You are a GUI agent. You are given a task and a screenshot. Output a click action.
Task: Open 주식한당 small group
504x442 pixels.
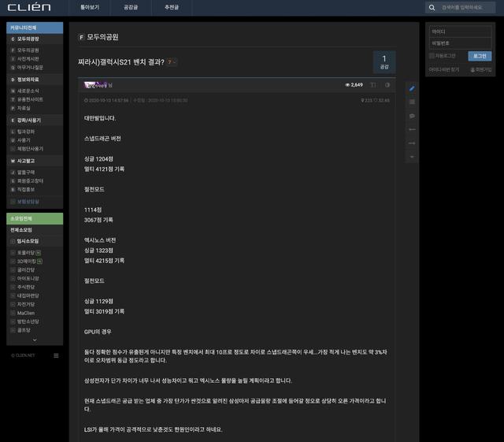coord(26,288)
